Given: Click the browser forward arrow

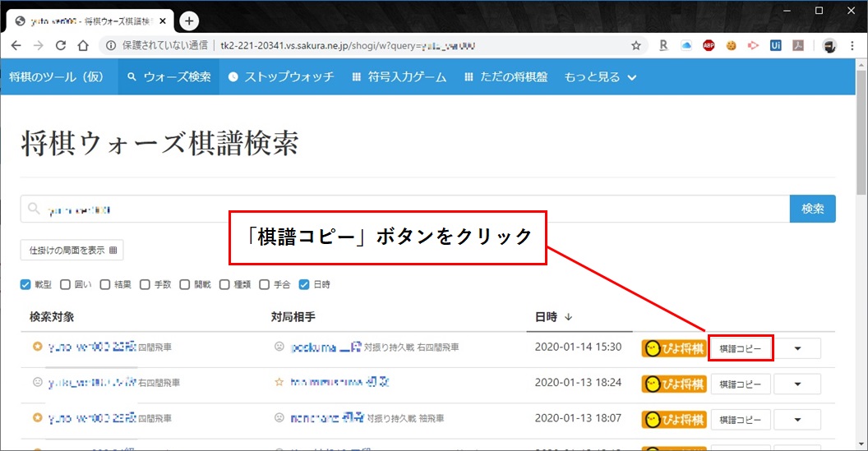Looking at the screenshot, I should [x=38, y=46].
